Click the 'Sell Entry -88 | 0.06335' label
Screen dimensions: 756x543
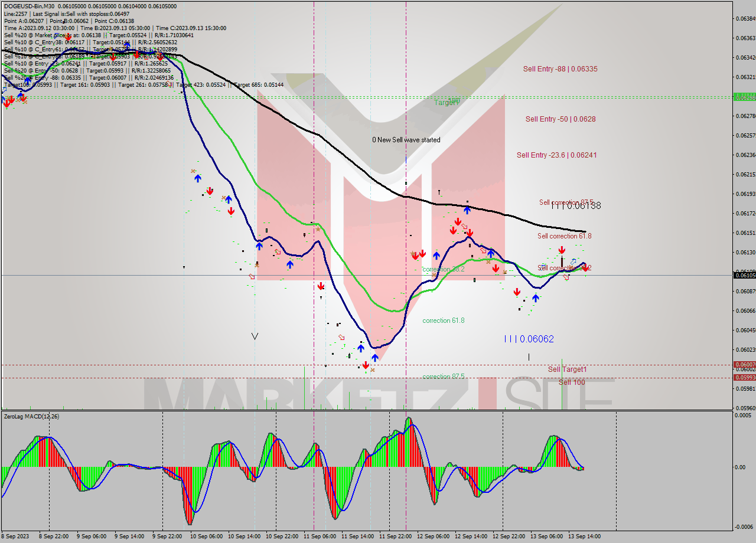click(x=560, y=69)
